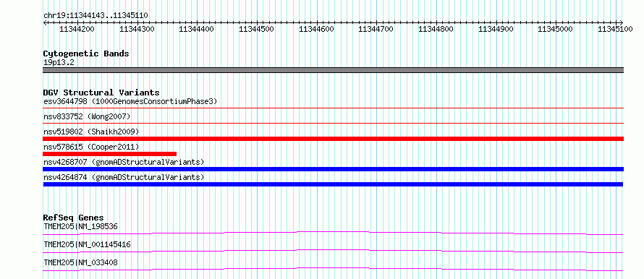Click the short nsv578615 Cooper2011 red bar
This screenshot has height=279, width=644.
(110, 154)
